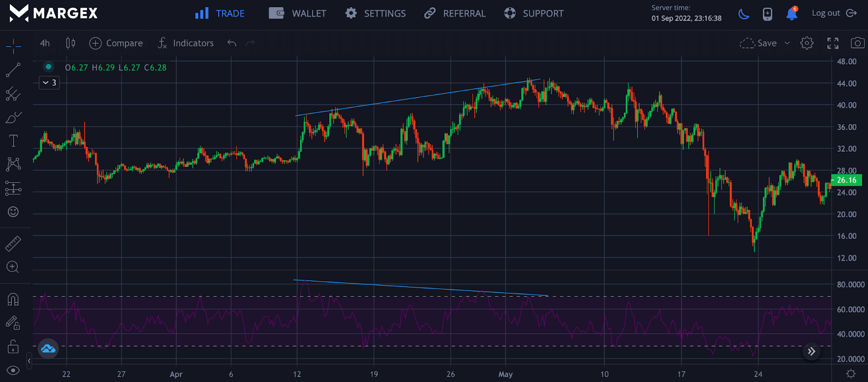Enter fullscreen chart mode
The height and width of the screenshot is (382, 868).
click(833, 43)
